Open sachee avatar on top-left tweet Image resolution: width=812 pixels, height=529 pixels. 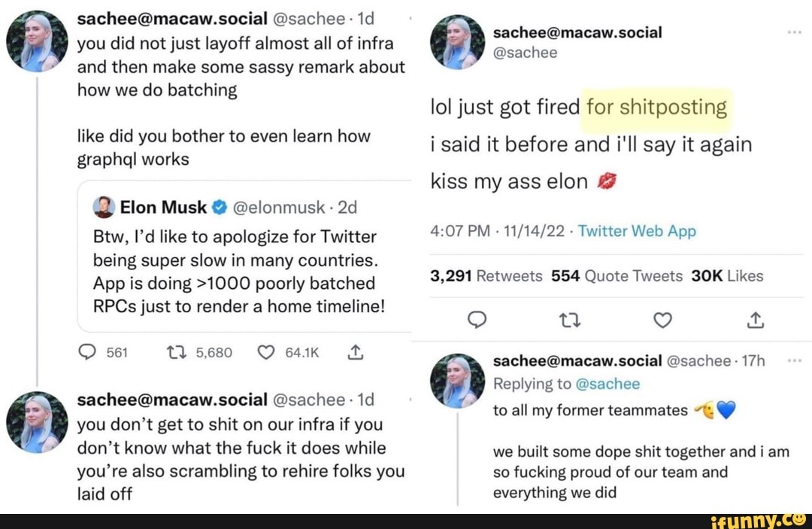32,43
